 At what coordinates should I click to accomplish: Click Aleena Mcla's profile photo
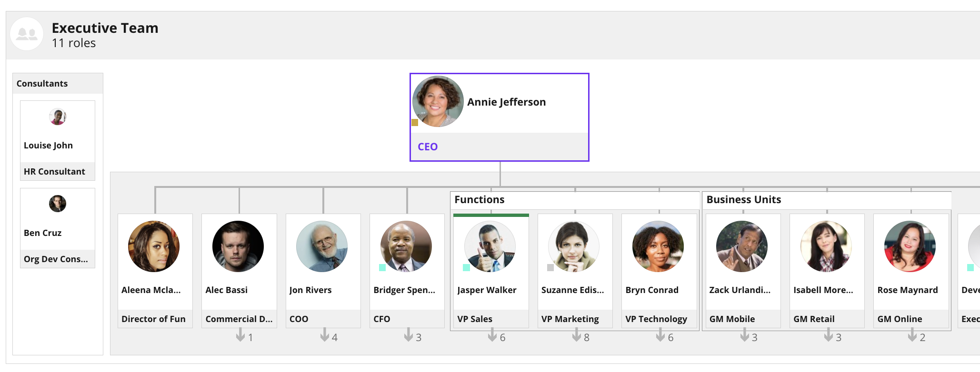point(154,246)
